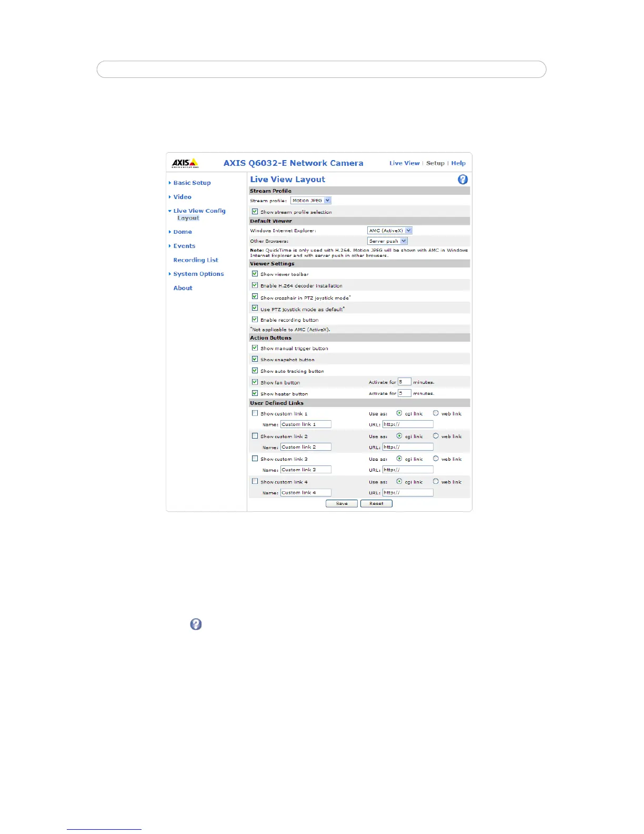Select web link radio for custom link 3

pos(436,459)
